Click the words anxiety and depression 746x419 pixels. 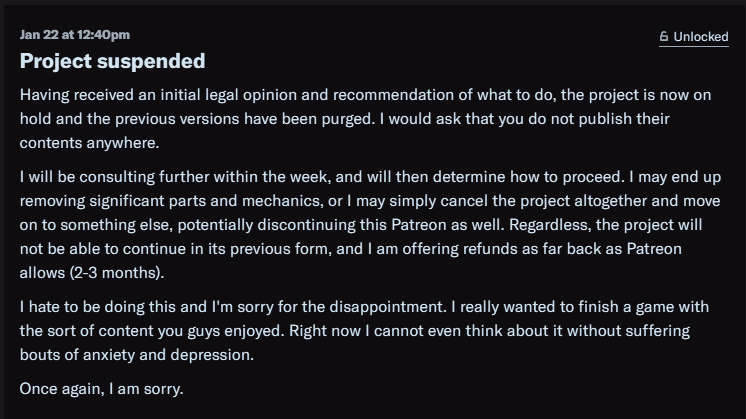[x=168, y=355]
